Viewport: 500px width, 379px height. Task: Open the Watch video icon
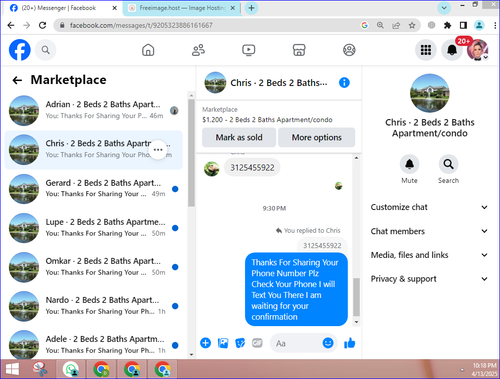pyautogui.click(x=249, y=50)
